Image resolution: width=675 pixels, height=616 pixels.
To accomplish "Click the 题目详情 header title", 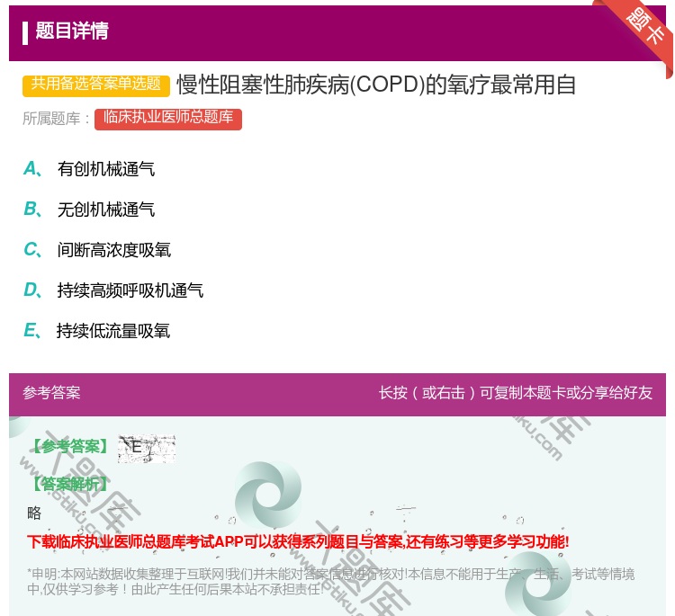I will [x=71, y=31].
